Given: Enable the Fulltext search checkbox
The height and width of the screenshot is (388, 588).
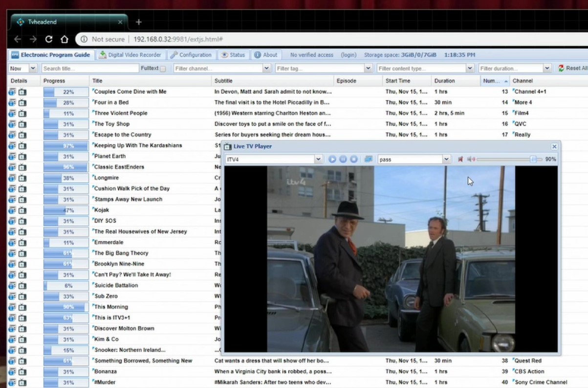Looking at the screenshot, I should [x=163, y=69].
